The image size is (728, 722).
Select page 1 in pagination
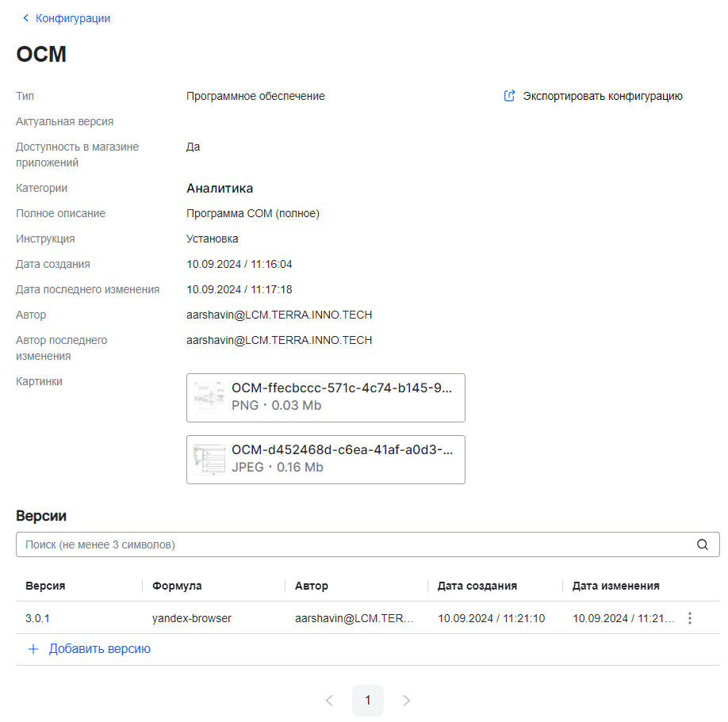click(368, 701)
